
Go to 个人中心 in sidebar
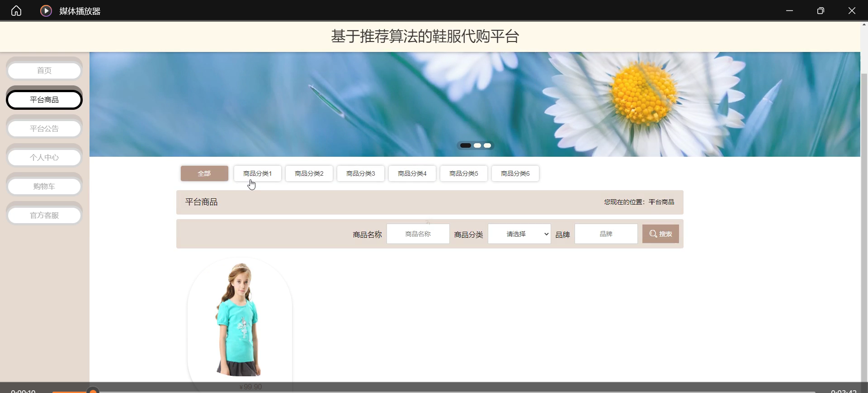tap(44, 158)
